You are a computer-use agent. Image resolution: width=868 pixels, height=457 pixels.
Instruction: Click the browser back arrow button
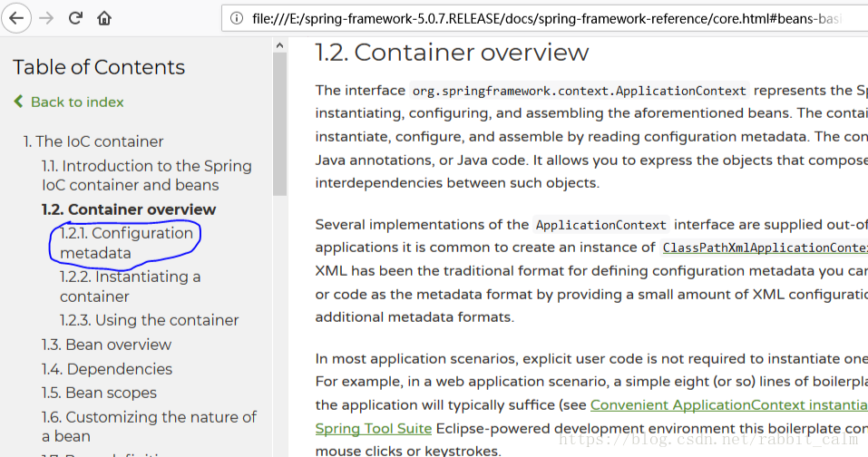(x=16, y=18)
